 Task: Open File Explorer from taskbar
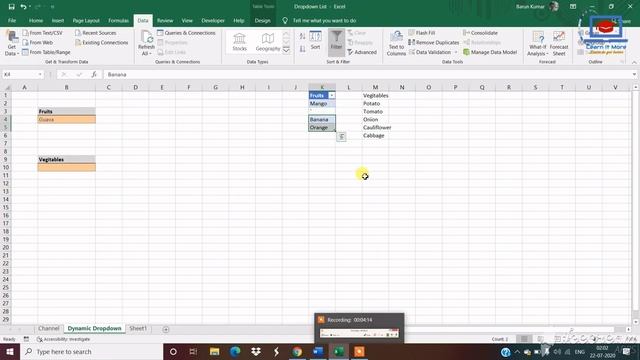214,351
